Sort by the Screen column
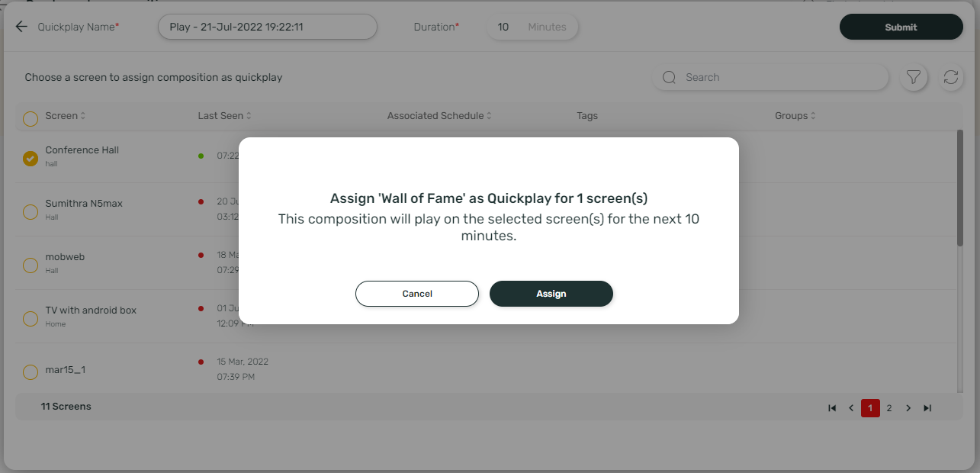980x473 pixels. click(66, 116)
